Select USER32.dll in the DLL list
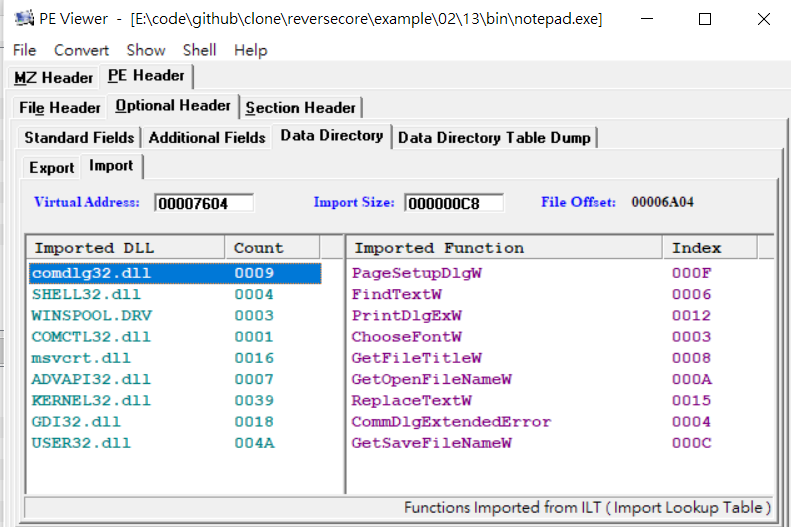791x527 pixels. [x=175, y=443]
